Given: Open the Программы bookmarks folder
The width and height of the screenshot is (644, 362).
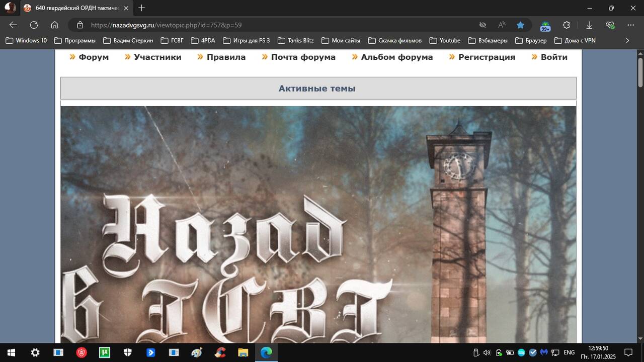Looking at the screenshot, I should point(75,40).
